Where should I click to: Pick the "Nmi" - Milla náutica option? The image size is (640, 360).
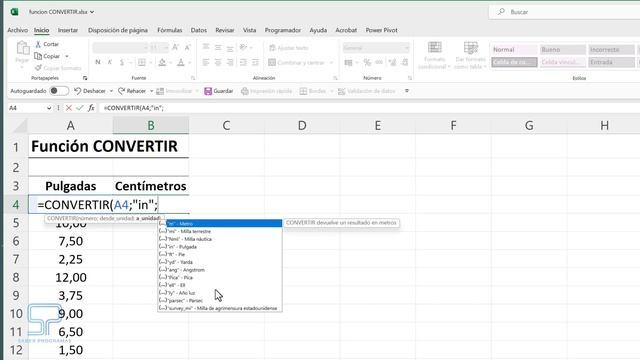pos(220,239)
